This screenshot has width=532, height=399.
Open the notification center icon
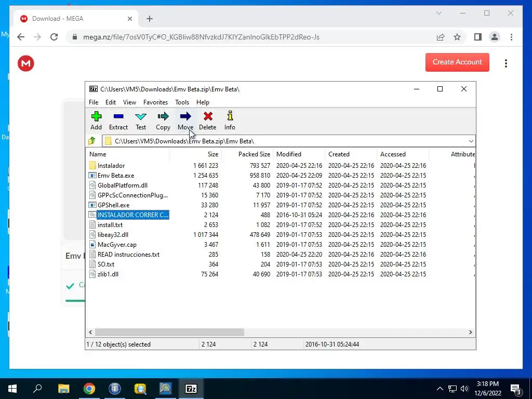(x=516, y=389)
